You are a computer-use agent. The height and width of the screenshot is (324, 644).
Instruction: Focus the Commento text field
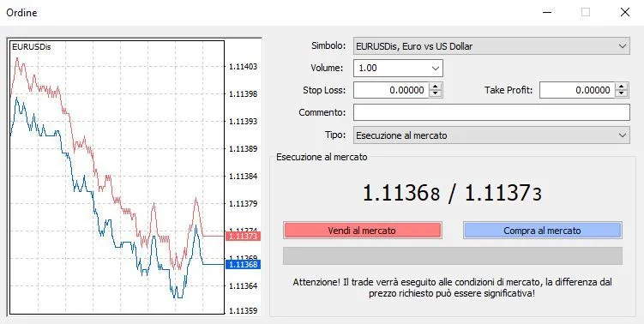click(x=491, y=112)
